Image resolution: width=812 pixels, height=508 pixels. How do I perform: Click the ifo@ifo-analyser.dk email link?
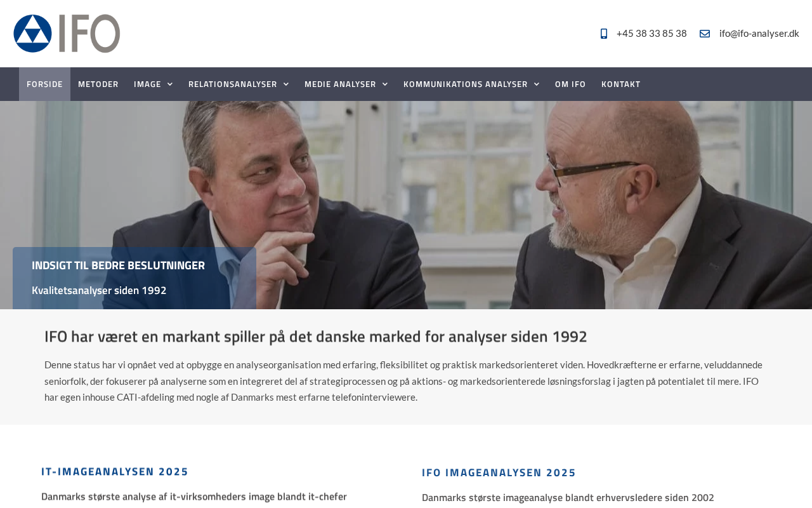click(x=759, y=34)
